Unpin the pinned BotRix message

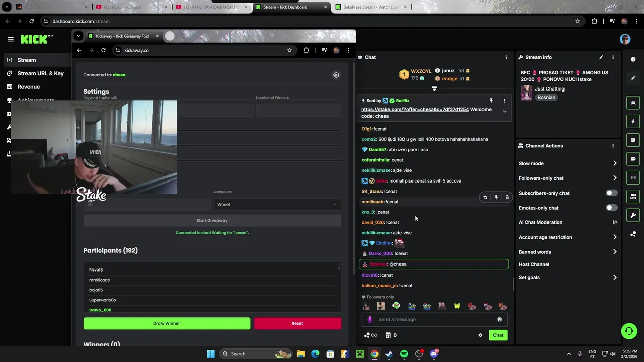[491, 101]
